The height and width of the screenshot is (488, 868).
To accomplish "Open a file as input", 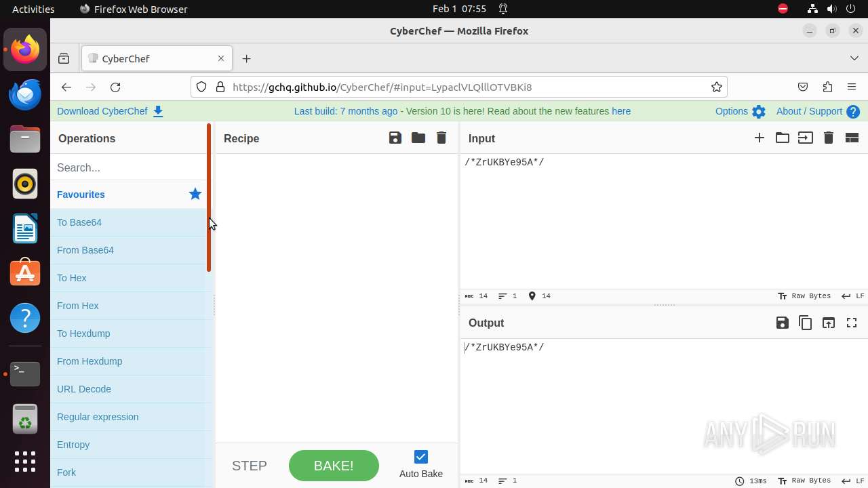I will click(806, 138).
